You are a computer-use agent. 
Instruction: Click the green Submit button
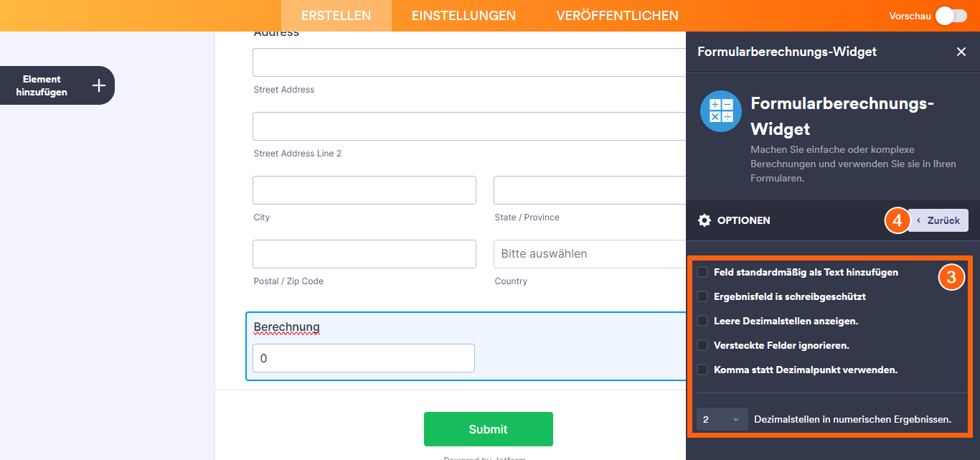click(488, 428)
